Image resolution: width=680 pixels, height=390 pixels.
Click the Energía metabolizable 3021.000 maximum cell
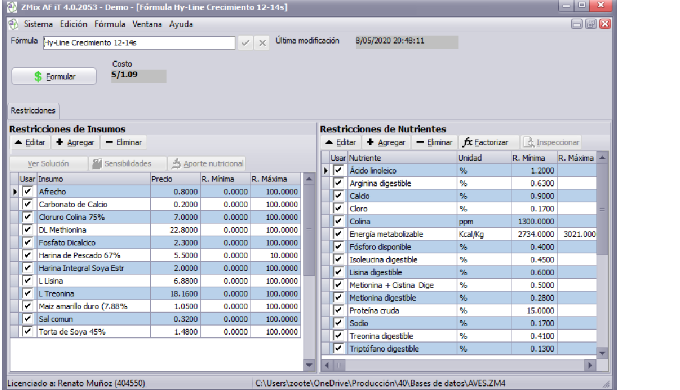tap(577, 234)
